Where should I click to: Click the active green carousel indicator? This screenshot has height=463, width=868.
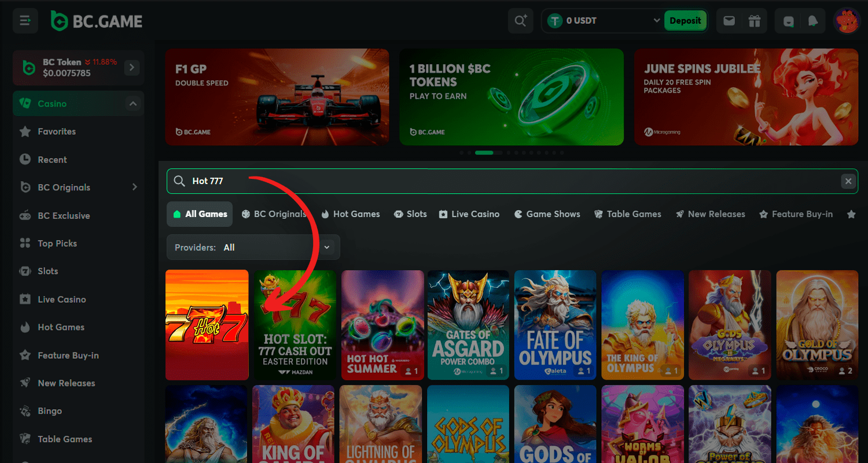tap(484, 153)
